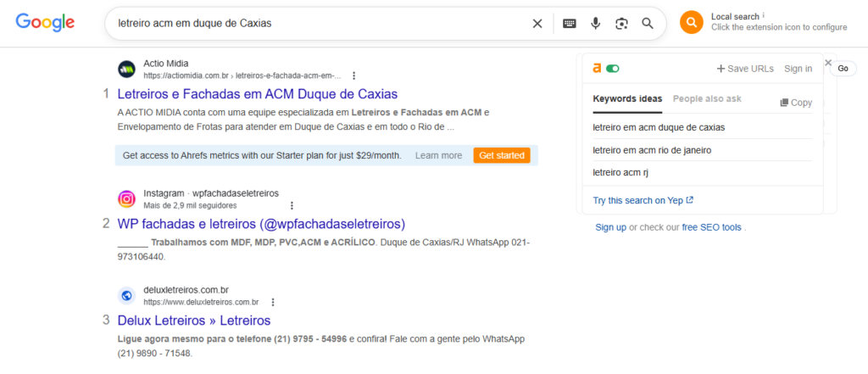Viewport: 868px width, 374px height.
Task: Click the deluxletreiros.com.br globe favicon
Action: coord(127,296)
